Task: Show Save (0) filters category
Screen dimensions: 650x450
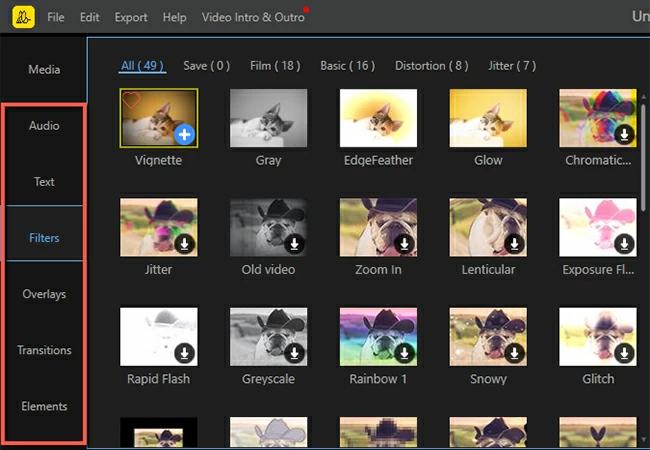Action: coord(206,66)
